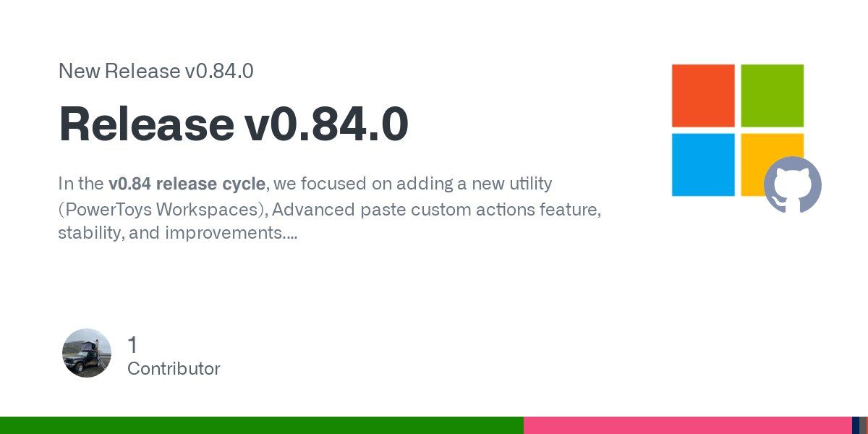
Task: Click the gray language bar segment
Action: [x=863, y=425]
